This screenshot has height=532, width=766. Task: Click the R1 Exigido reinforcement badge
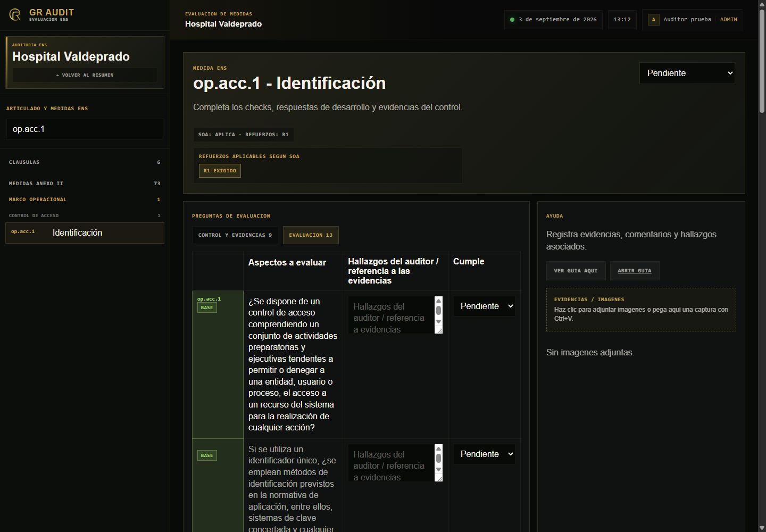coord(220,171)
